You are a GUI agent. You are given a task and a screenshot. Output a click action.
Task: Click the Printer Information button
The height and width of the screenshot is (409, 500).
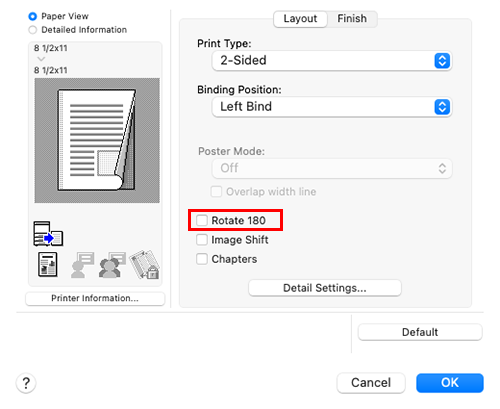click(95, 298)
